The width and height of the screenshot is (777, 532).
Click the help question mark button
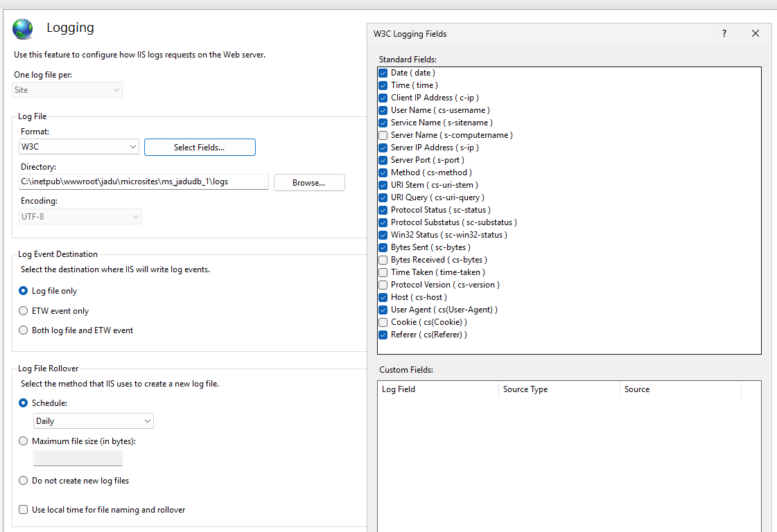point(724,34)
